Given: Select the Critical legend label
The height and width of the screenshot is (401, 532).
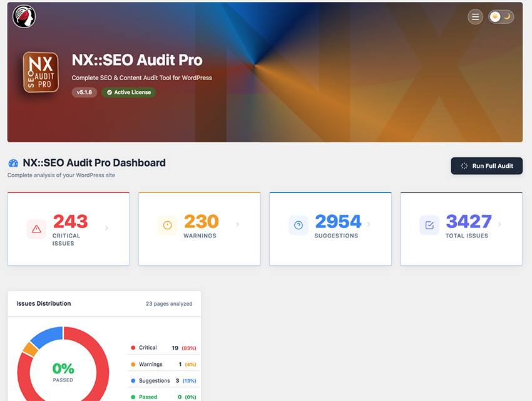Looking at the screenshot, I should [148, 348].
